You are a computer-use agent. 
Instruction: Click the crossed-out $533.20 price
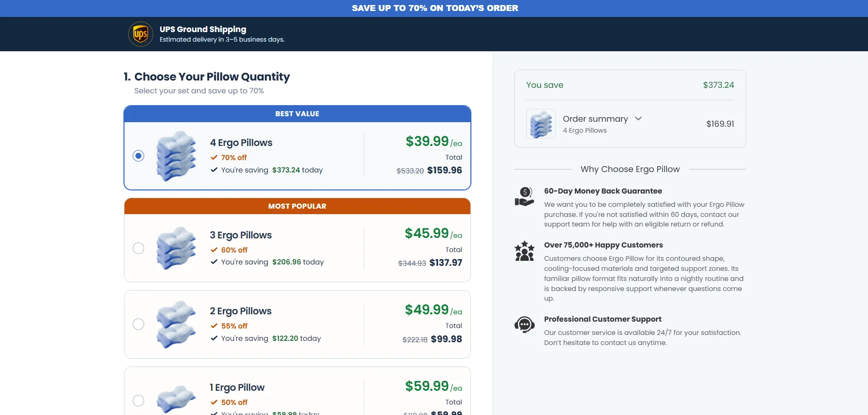click(x=410, y=171)
